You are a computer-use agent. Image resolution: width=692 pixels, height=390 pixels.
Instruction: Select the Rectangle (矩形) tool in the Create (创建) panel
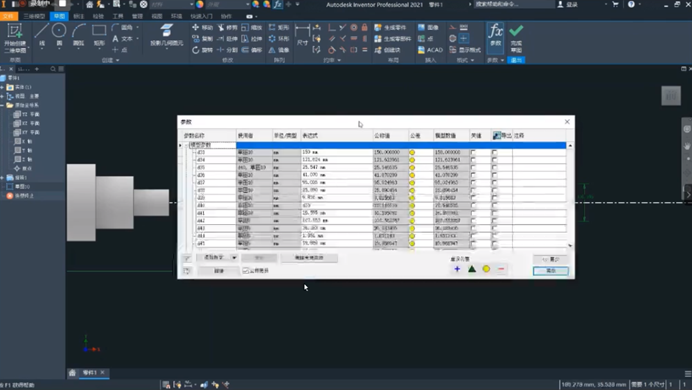pyautogui.click(x=99, y=35)
